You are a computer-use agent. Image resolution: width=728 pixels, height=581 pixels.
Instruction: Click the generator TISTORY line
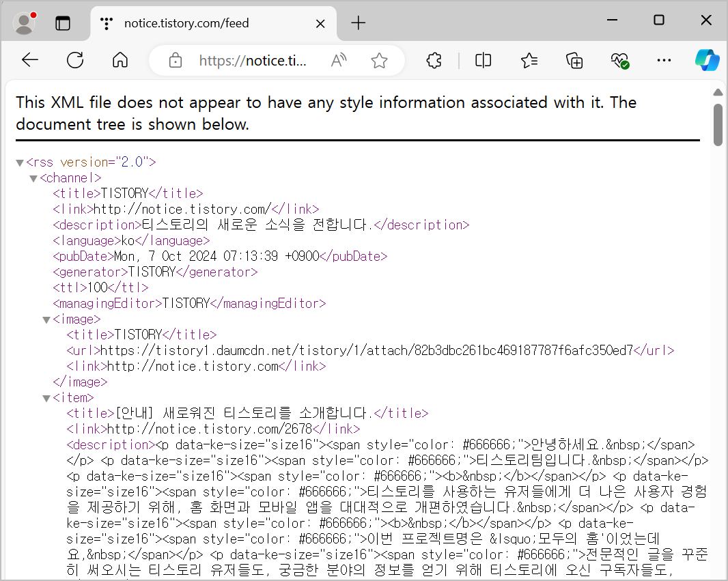point(155,272)
